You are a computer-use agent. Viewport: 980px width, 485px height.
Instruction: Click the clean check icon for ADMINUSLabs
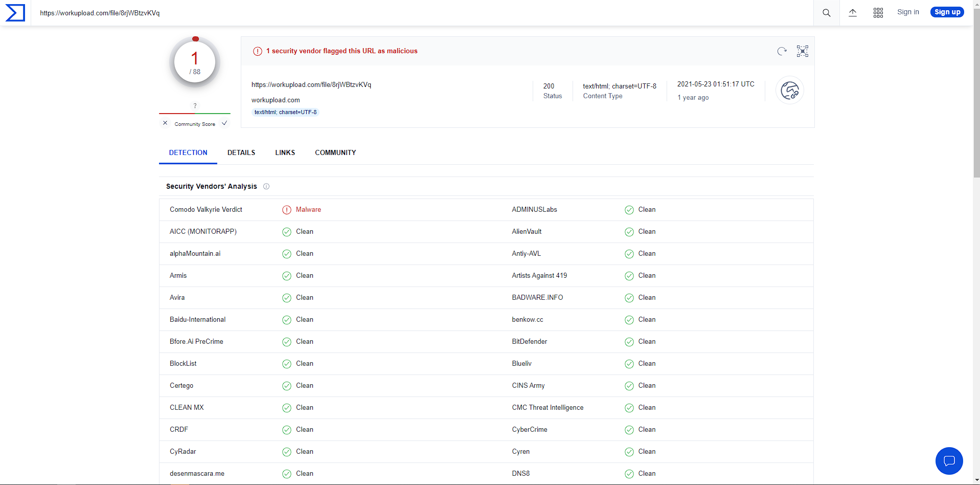tap(629, 210)
